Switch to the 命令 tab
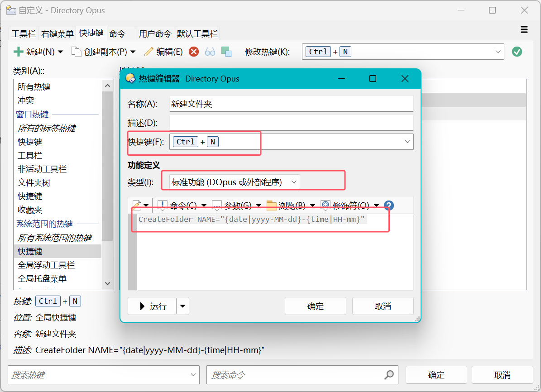This screenshot has height=392, width=541. pos(117,34)
